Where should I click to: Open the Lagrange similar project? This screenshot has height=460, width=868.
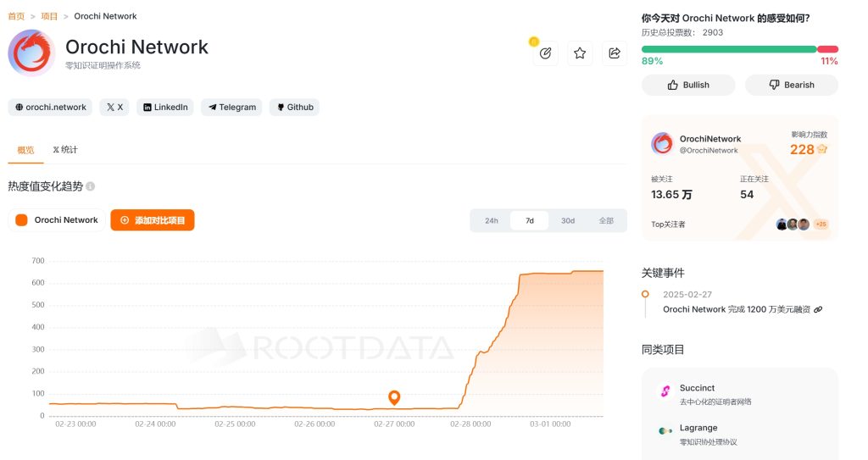click(x=698, y=428)
